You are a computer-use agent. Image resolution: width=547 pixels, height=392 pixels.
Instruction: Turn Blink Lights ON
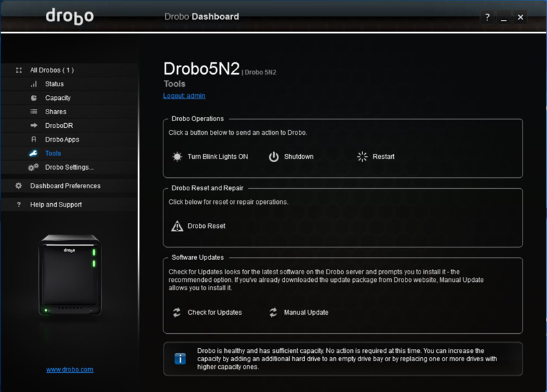click(217, 157)
